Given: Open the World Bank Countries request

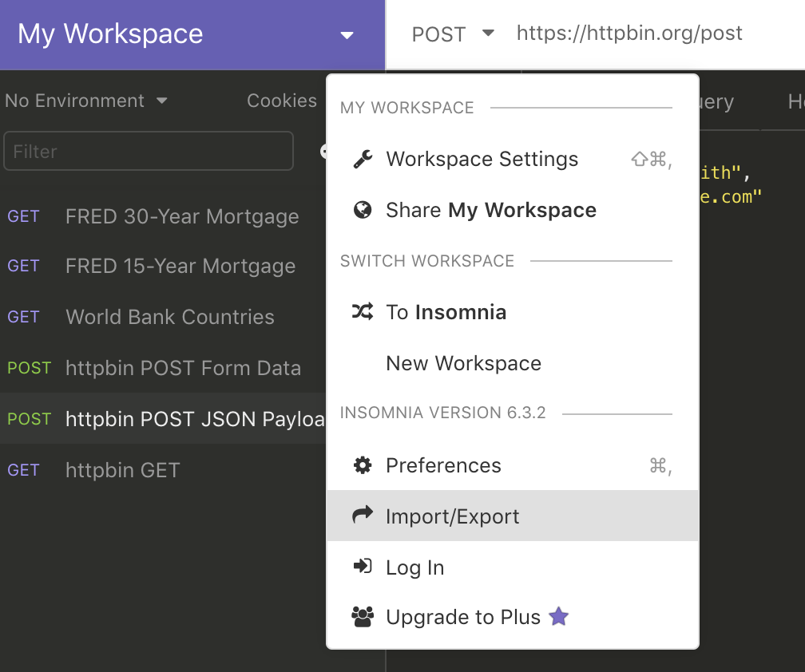Looking at the screenshot, I should [x=163, y=317].
